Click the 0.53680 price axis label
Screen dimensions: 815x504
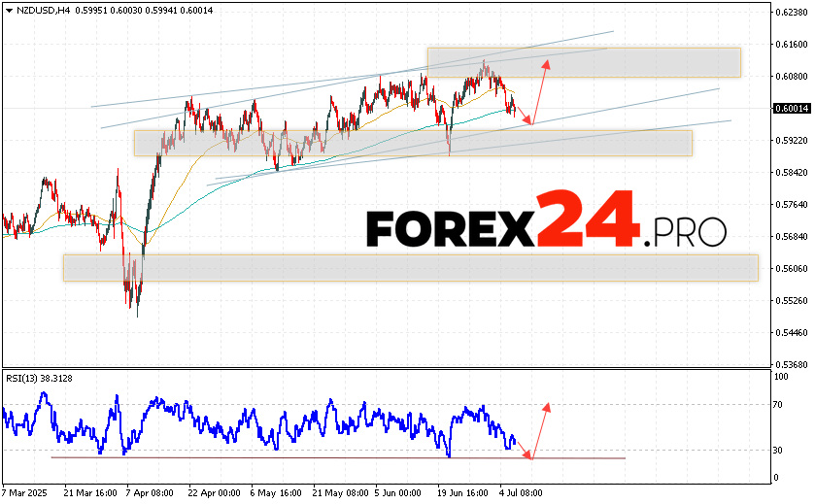tap(791, 365)
